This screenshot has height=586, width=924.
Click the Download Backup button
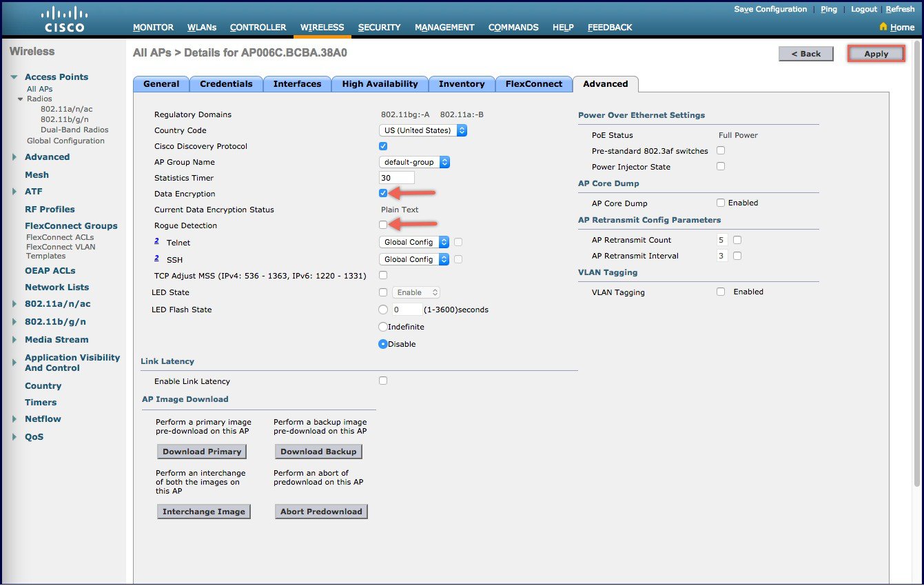point(318,452)
